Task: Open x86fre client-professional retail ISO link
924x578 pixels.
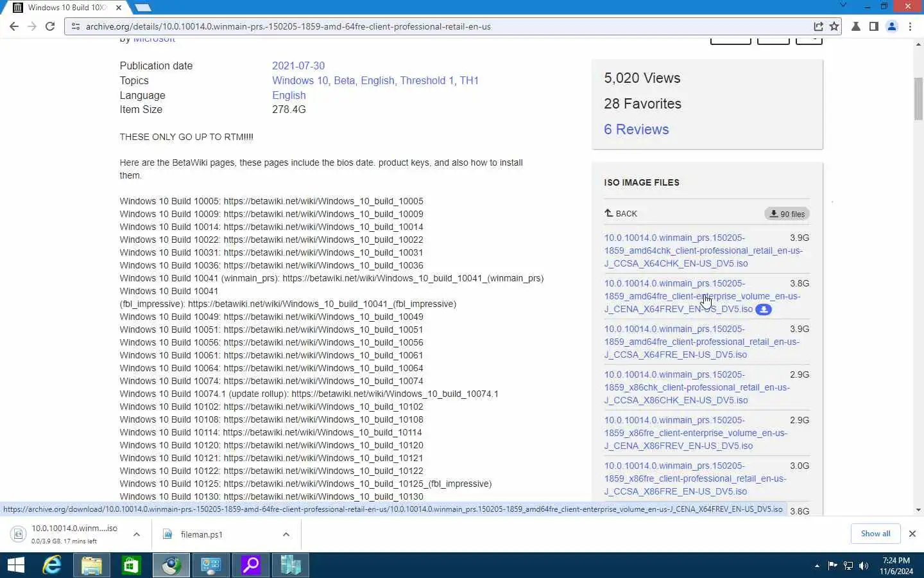Action: click(695, 478)
